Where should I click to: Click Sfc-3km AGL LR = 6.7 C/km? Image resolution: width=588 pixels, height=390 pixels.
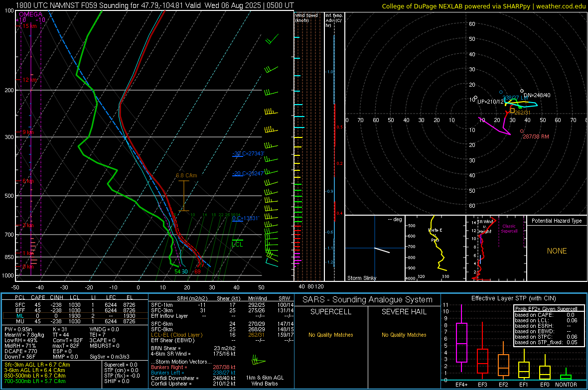click(37, 365)
